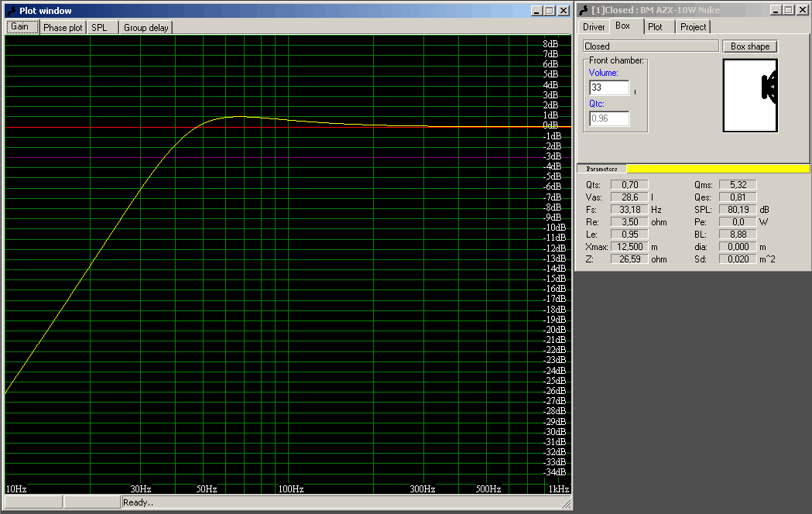The width and height of the screenshot is (812, 514).
Task: Click the Sd value 0,020
Action: (x=738, y=259)
